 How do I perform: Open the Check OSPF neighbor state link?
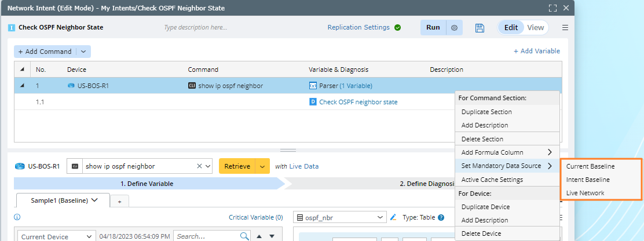(358, 102)
